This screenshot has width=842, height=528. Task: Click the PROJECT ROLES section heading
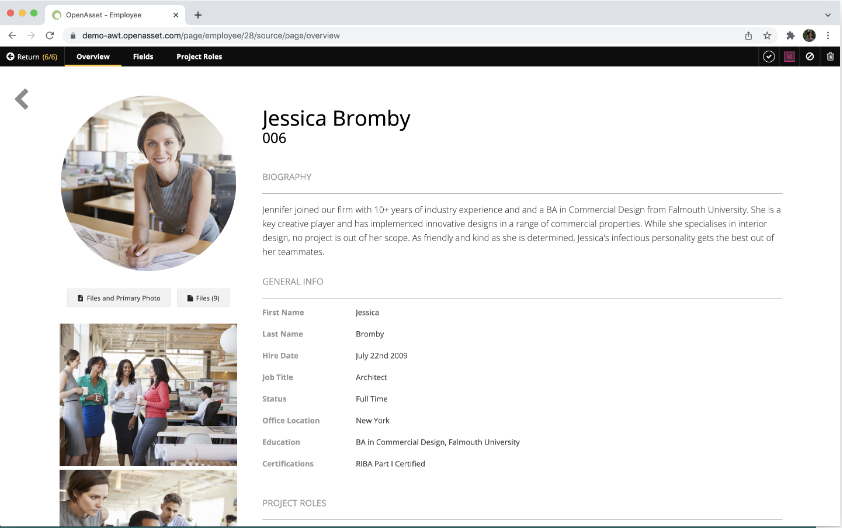tap(294, 503)
